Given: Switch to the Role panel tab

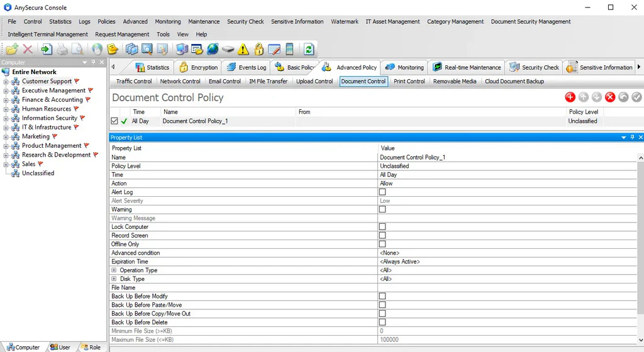Looking at the screenshot, I should click(x=91, y=347).
